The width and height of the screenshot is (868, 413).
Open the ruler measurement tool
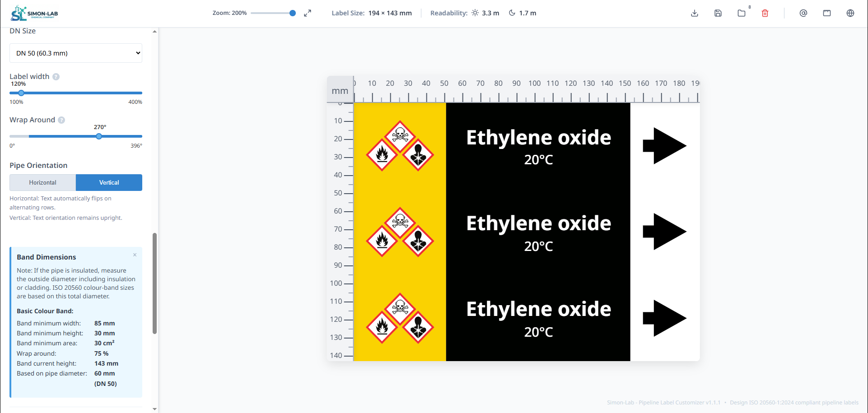pos(827,13)
